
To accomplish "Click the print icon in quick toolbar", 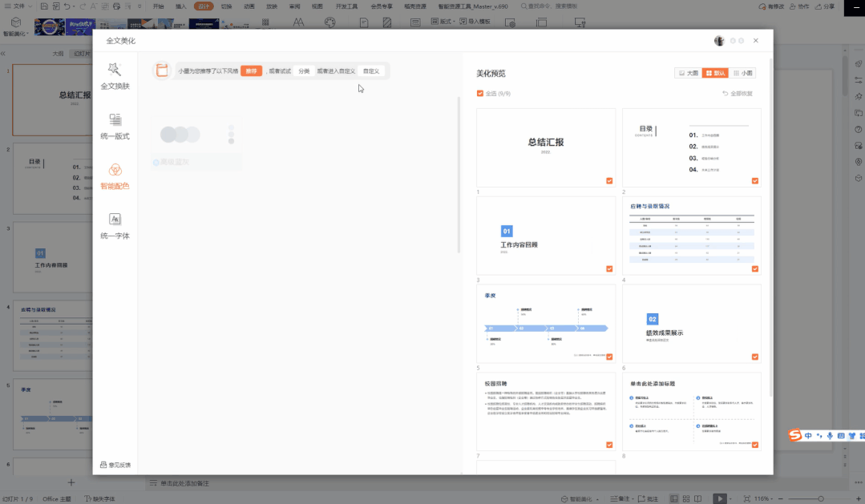I will 116,6.
